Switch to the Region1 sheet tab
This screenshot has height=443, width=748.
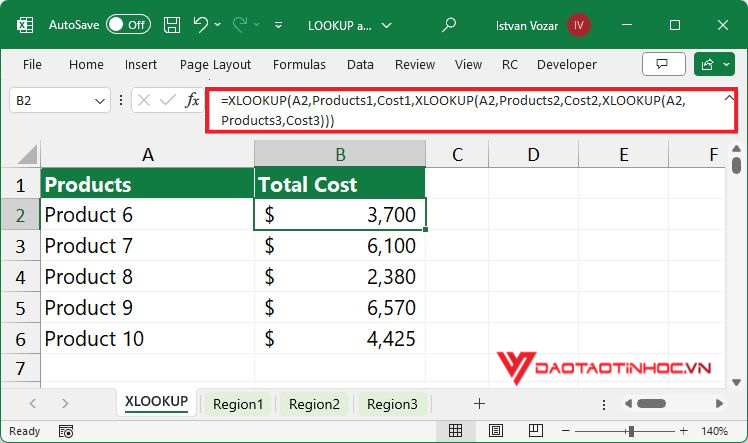click(x=238, y=404)
